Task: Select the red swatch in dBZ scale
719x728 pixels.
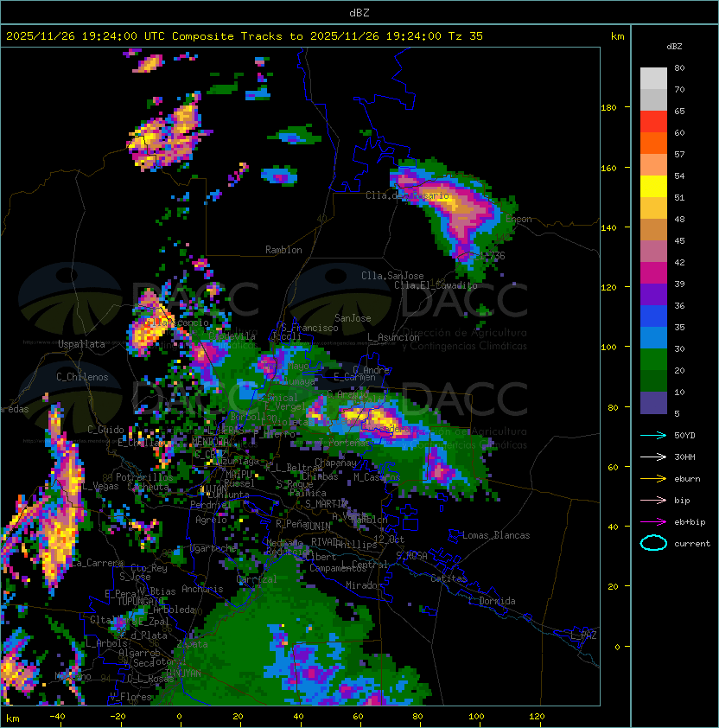Action: 653,122
